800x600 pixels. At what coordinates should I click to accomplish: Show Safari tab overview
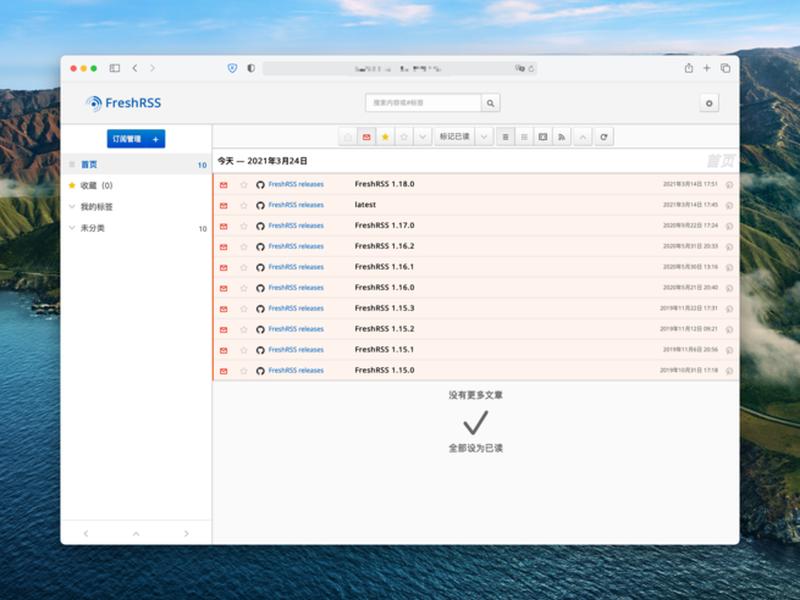tap(725, 68)
